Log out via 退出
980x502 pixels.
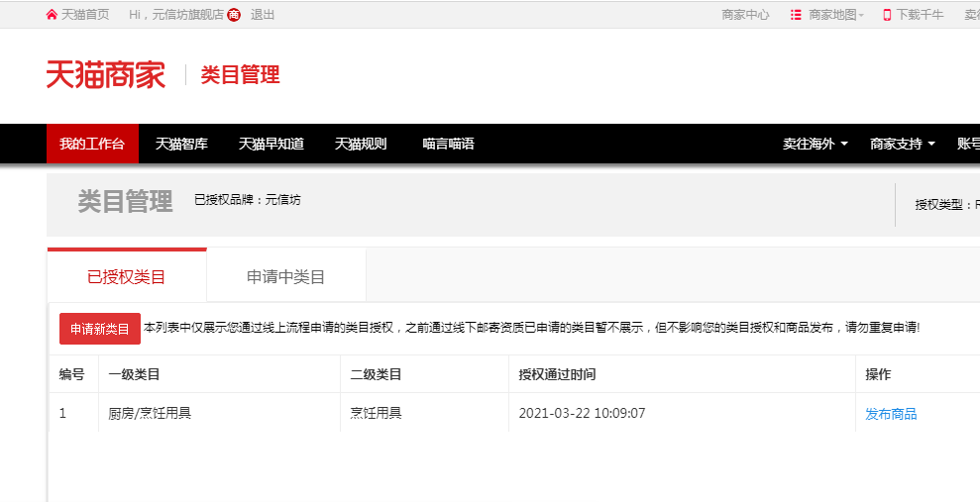(263, 15)
